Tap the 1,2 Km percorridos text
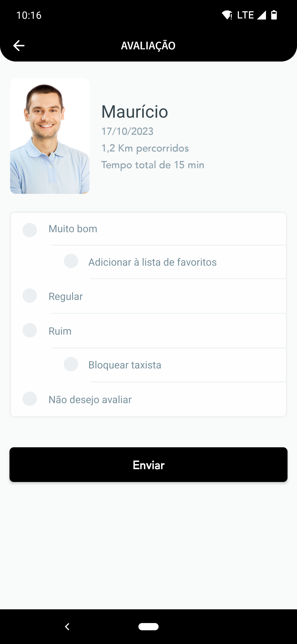Viewport: 297px width, 644px height. click(x=145, y=148)
